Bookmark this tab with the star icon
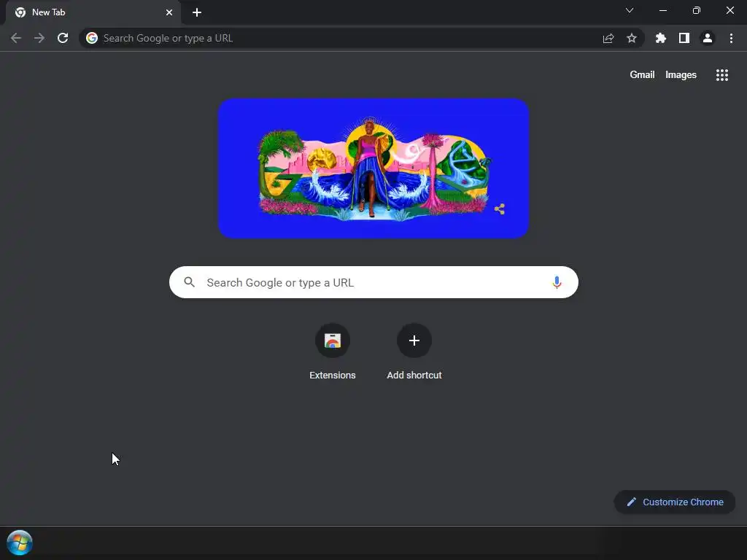This screenshot has width=747, height=560. 632,38
